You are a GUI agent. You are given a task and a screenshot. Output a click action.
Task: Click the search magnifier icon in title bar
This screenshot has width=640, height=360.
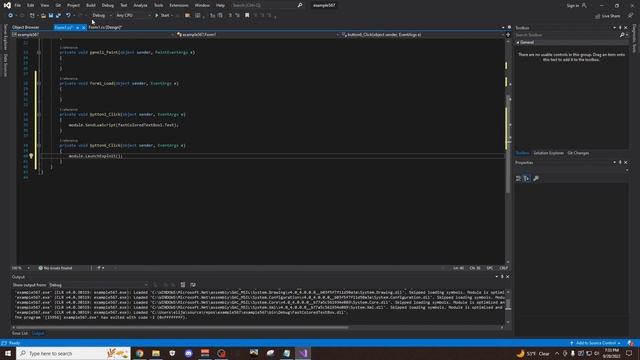click(x=300, y=5)
